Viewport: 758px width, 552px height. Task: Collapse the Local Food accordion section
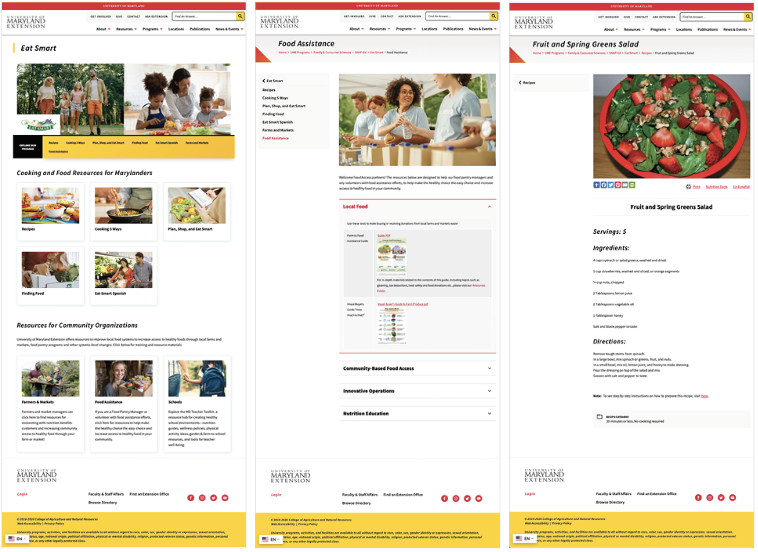[x=418, y=207]
